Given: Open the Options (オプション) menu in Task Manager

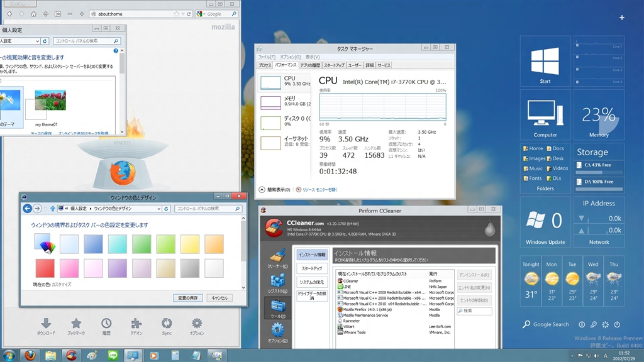Looking at the screenshot, I should pos(291,57).
